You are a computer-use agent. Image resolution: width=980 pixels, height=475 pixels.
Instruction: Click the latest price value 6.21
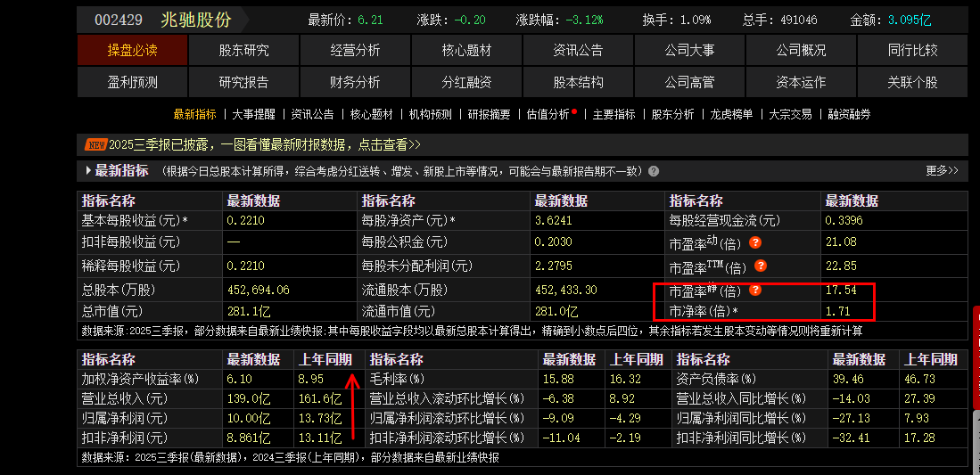(370, 20)
